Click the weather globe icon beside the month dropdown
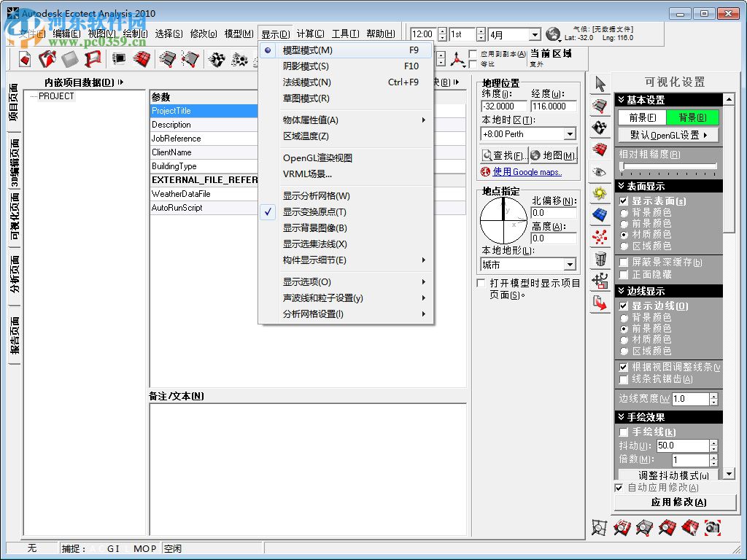747x560 pixels. [554, 34]
